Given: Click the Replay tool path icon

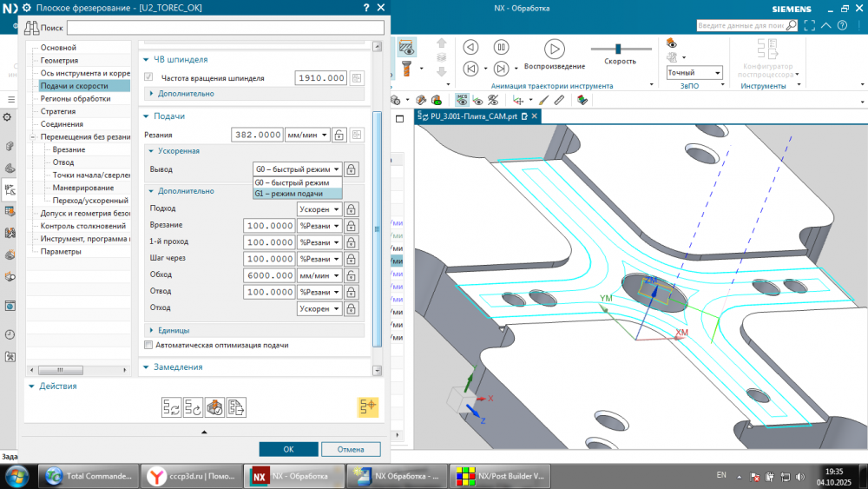Looking at the screenshot, I should point(193,406).
